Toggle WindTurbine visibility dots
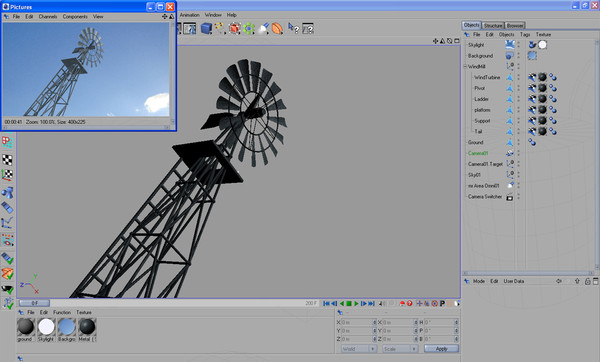 point(519,77)
